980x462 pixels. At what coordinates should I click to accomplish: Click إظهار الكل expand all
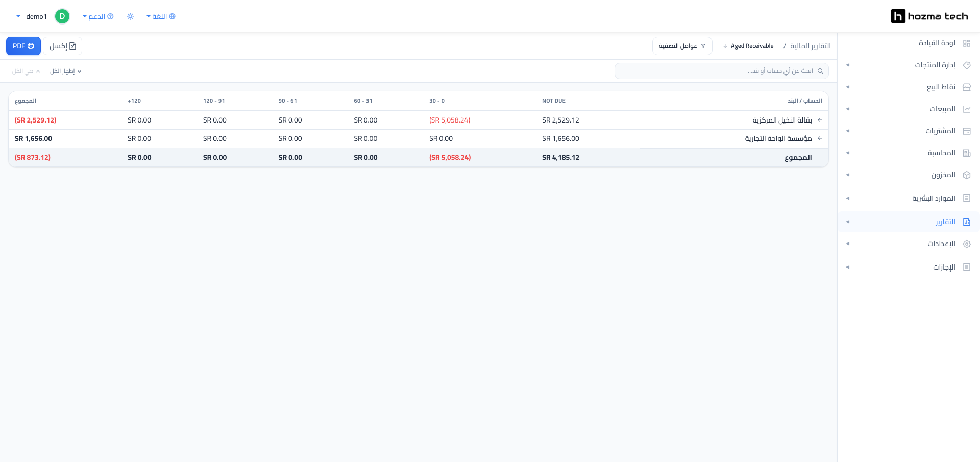[66, 71]
